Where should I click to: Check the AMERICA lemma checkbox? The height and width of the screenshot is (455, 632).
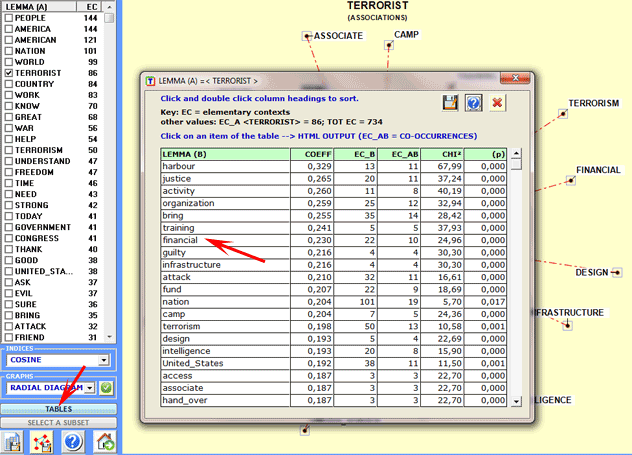[8, 29]
